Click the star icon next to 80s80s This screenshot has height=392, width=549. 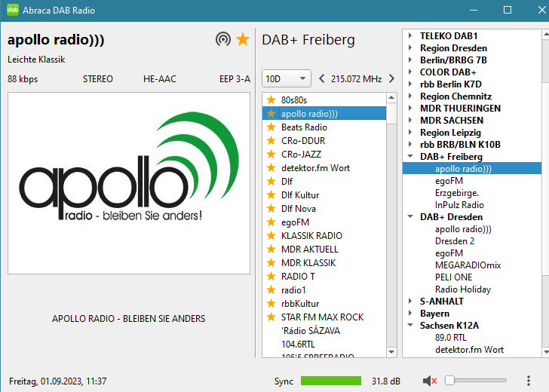pyautogui.click(x=271, y=100)
